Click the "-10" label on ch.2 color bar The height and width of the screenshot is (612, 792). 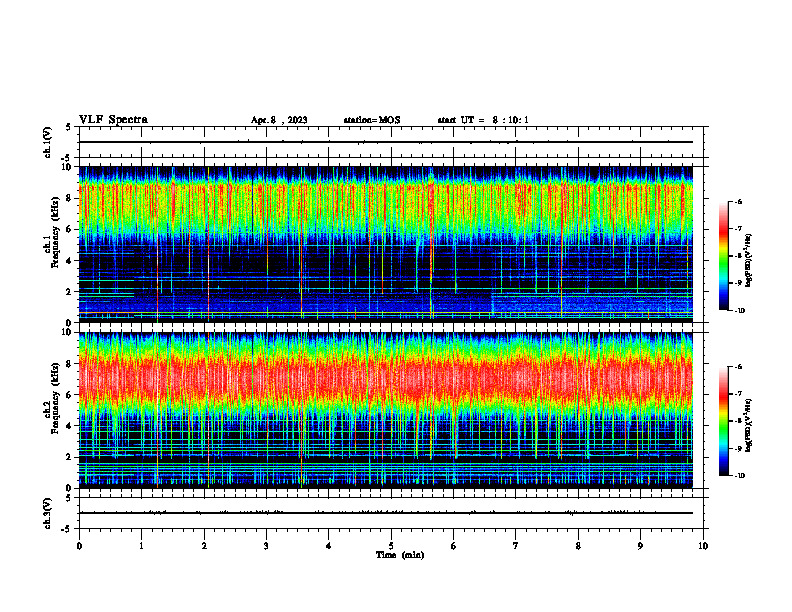740,476
